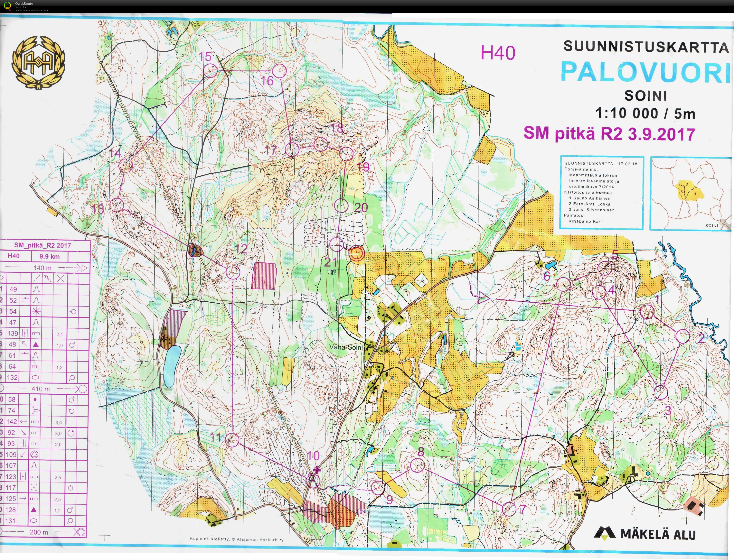Click control circle 21
This screenshot has height=560, width=734.
(x=336, y=244)
